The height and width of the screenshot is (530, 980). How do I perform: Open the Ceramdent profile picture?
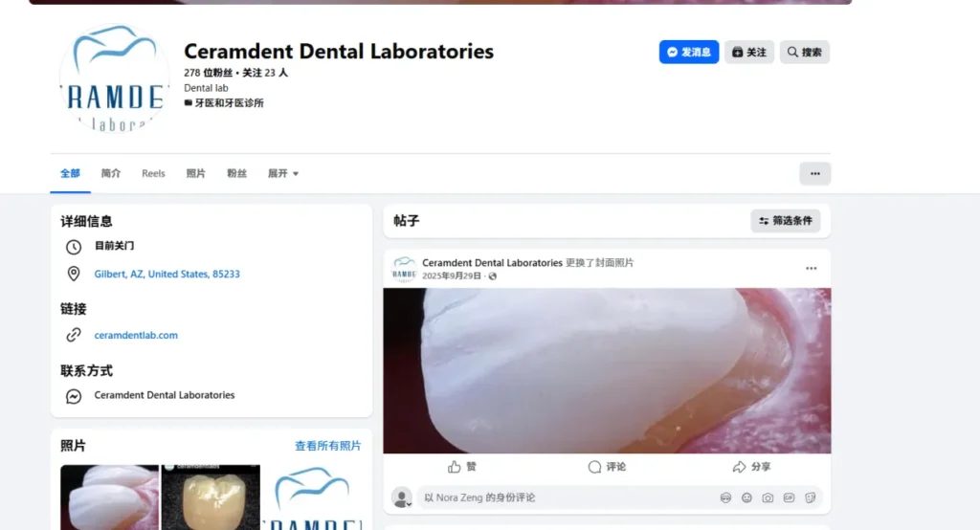(115, 78)
